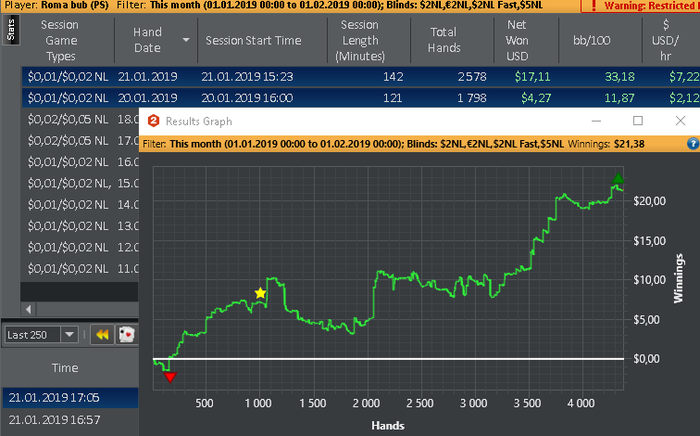Image resolution: width=700 pixels, height=436 pixels.
Task: Sort by Hand Date column header
Action: (147, 40)
